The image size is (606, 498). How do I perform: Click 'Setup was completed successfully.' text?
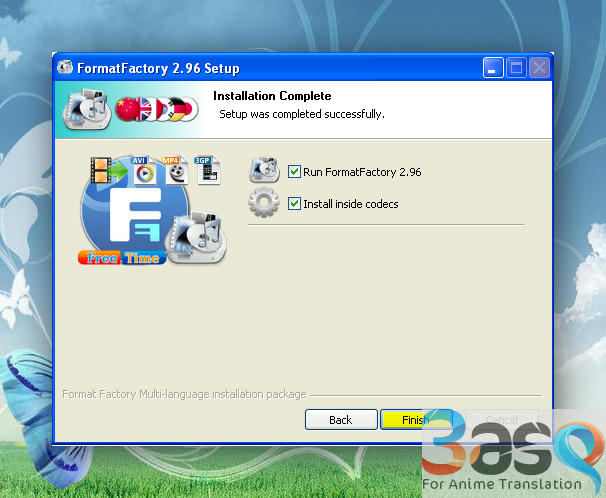(x=302, y=114)
